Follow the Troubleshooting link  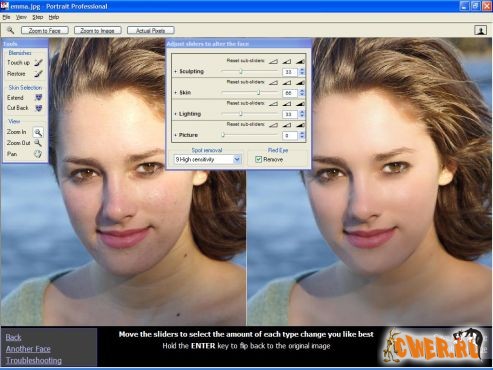(x=34, y=360)
